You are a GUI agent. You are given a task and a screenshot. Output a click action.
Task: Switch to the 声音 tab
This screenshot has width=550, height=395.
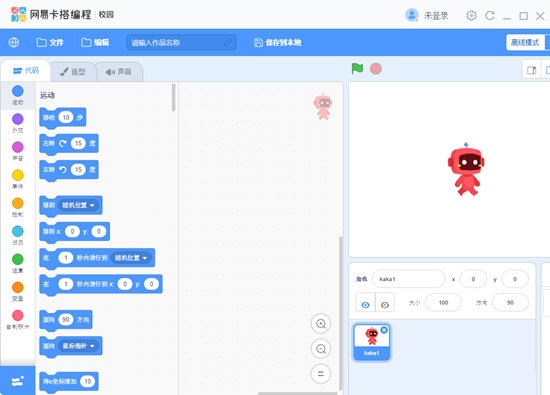pyautogui.click(x=119, y=72)
